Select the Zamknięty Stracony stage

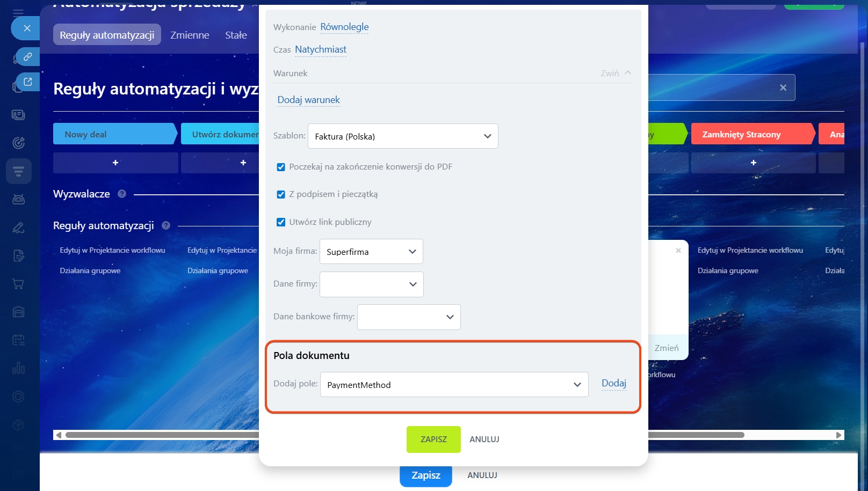click(753, 134)
